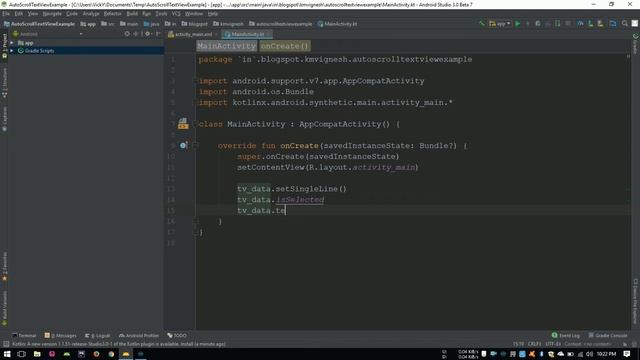
Task: Run the app with the green play button
Action: click(x=518, y=24)
